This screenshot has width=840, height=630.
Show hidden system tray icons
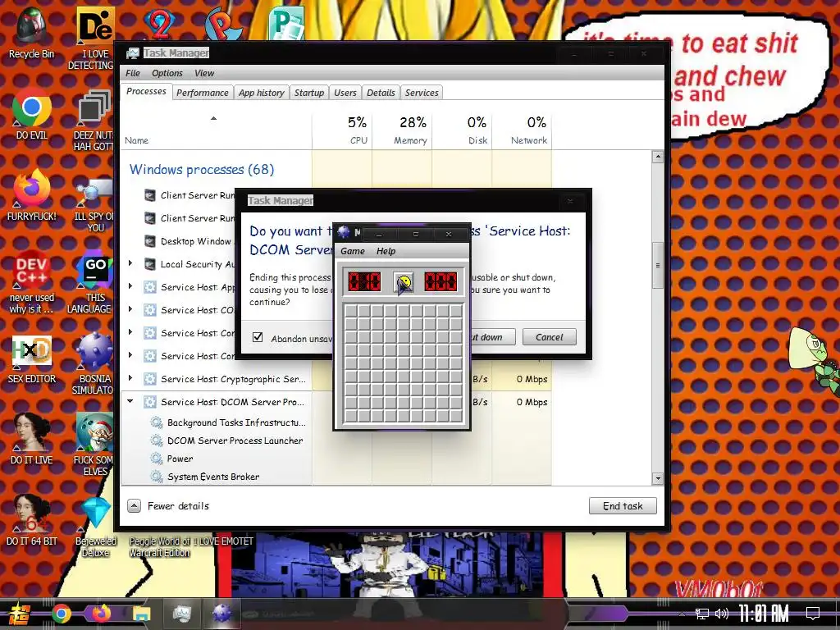tap(682, 614)
